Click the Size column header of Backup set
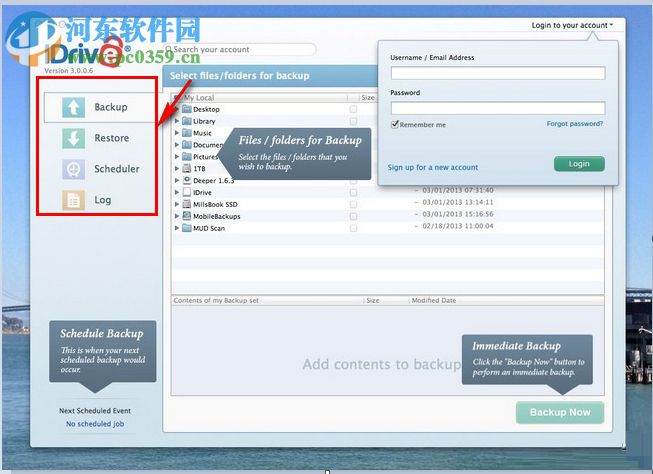 click(x=373, y=300)
